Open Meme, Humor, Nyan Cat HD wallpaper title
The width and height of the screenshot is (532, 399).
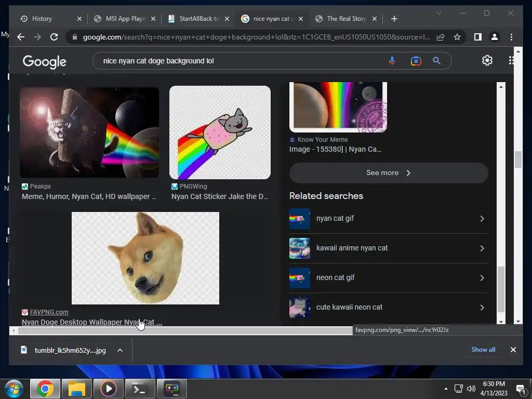[x=89, y=196]
